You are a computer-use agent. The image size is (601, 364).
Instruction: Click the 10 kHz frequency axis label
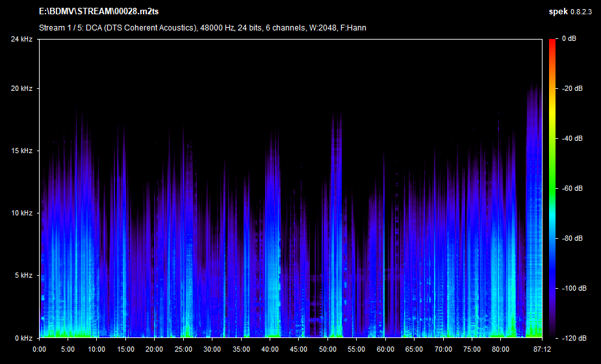tap(22, 213)
